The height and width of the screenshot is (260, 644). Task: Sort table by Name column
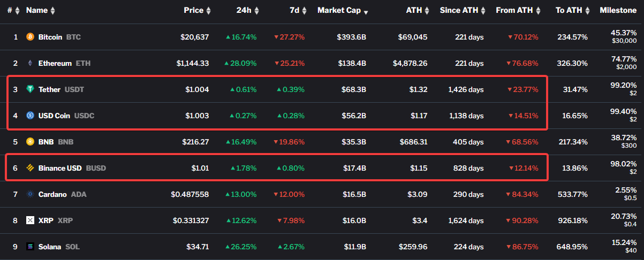40,11
